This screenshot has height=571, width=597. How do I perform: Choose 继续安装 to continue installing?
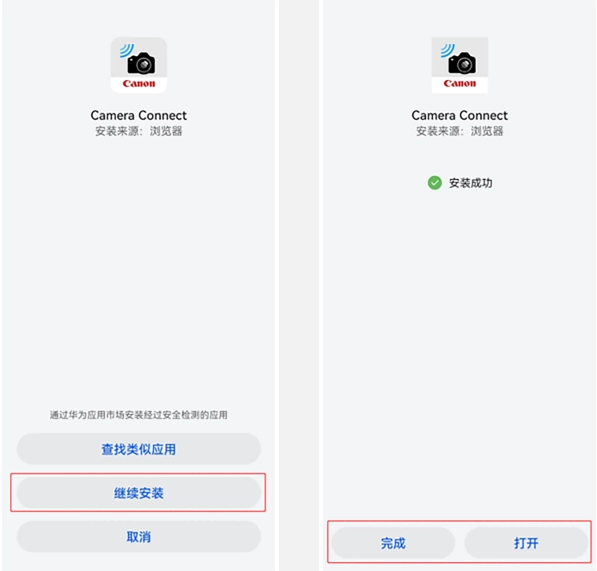tap(139, 493)
